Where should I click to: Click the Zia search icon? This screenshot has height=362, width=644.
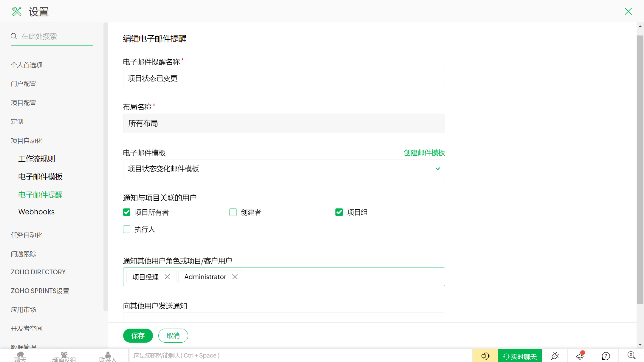point(631,355)
